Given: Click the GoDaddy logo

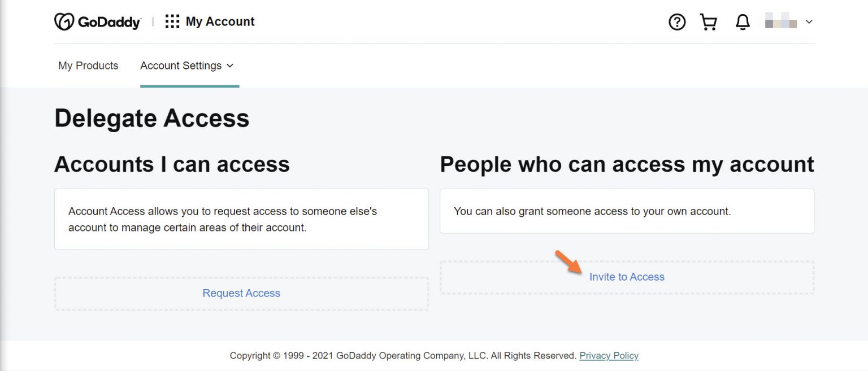Looking at the screenshot, I should (x=65, y=21).
